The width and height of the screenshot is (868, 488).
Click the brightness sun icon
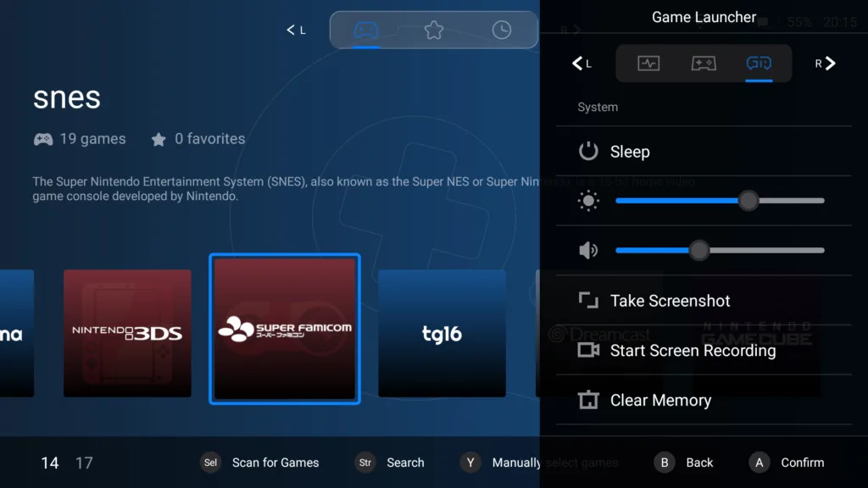point(588,201)
